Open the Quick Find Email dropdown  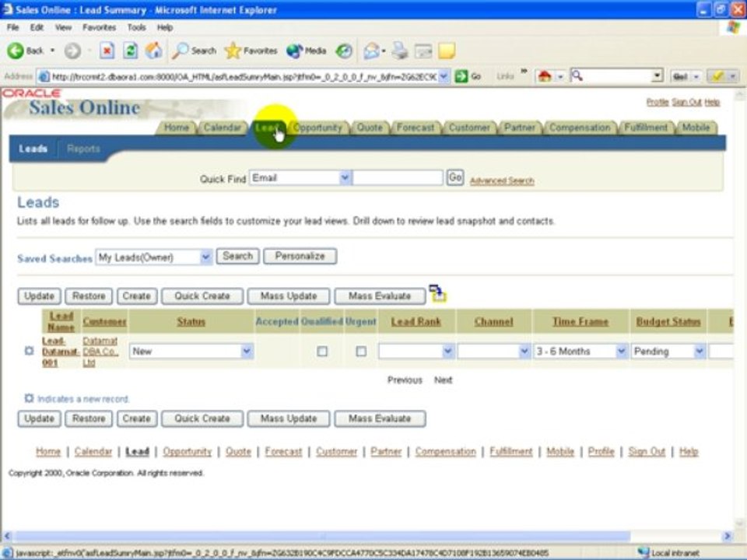click(345, 177)
